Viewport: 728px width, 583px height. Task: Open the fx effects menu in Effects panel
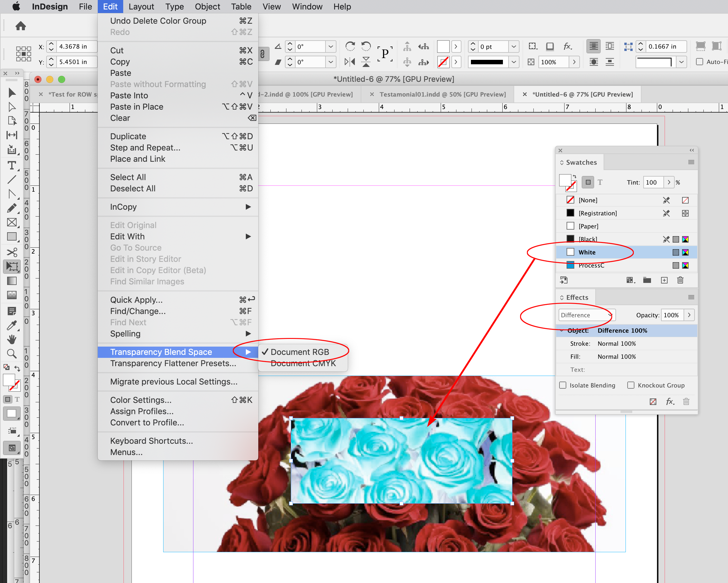click(x=670, y=402)
